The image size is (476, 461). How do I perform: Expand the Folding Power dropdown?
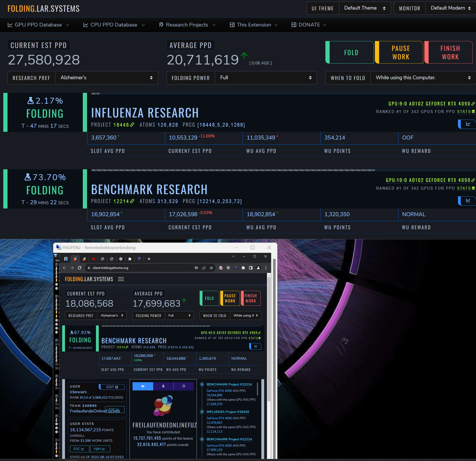(x=265, y=78)
